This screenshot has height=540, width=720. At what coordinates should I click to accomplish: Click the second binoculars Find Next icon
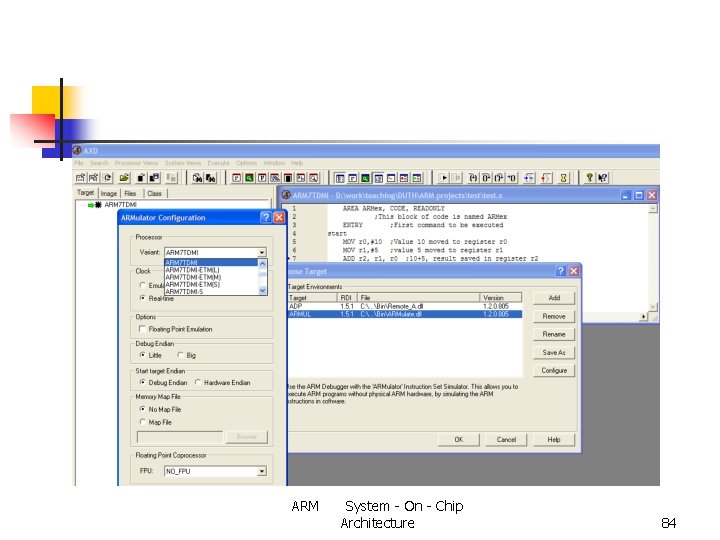(211, 178)
